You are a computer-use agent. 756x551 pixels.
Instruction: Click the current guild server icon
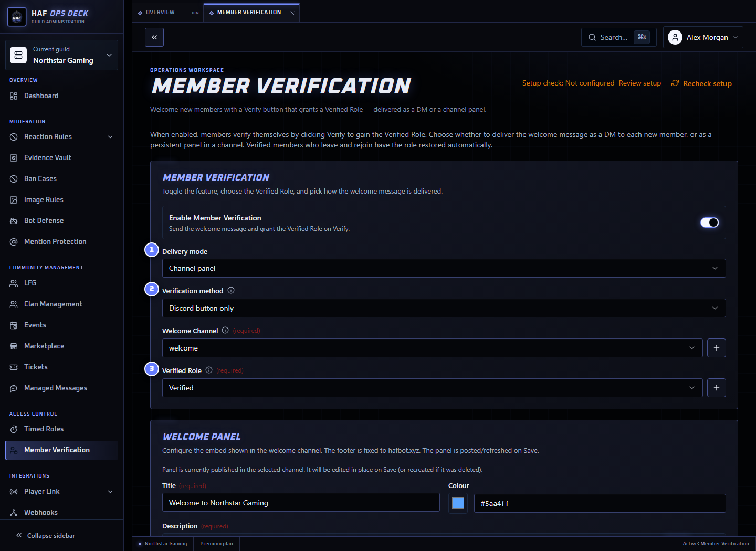(18, 55)
